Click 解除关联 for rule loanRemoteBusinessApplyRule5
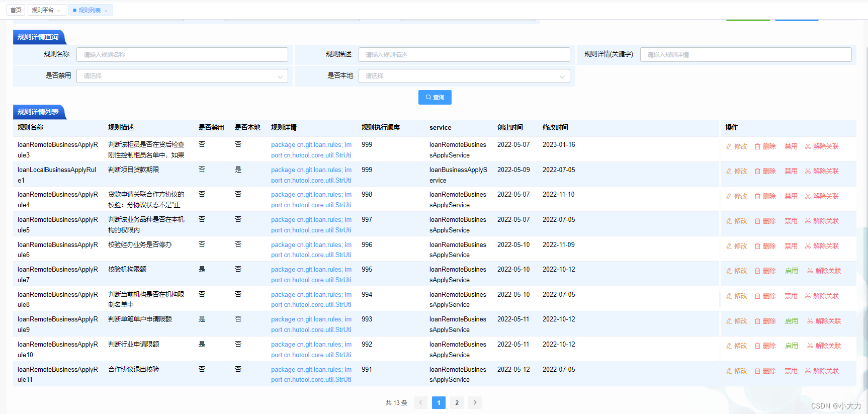This screenshot has width=868, height=414. (x=822, y=221)
